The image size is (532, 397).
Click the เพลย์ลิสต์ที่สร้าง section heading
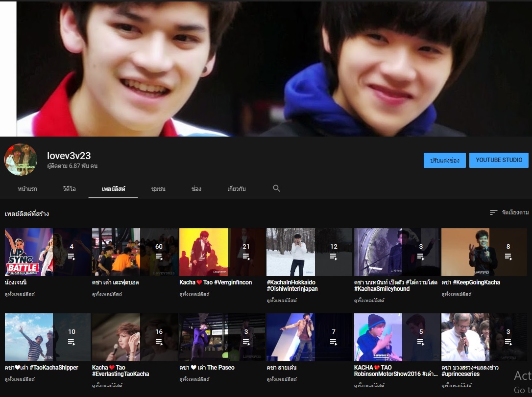coord(27,213)
